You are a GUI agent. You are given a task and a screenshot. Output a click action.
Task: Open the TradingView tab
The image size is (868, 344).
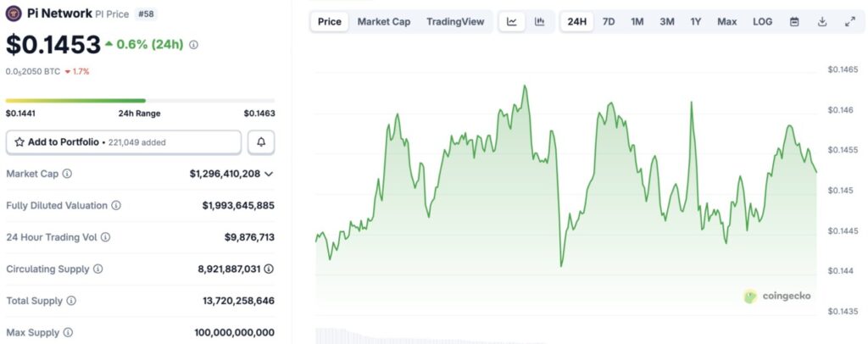point(455,22)
